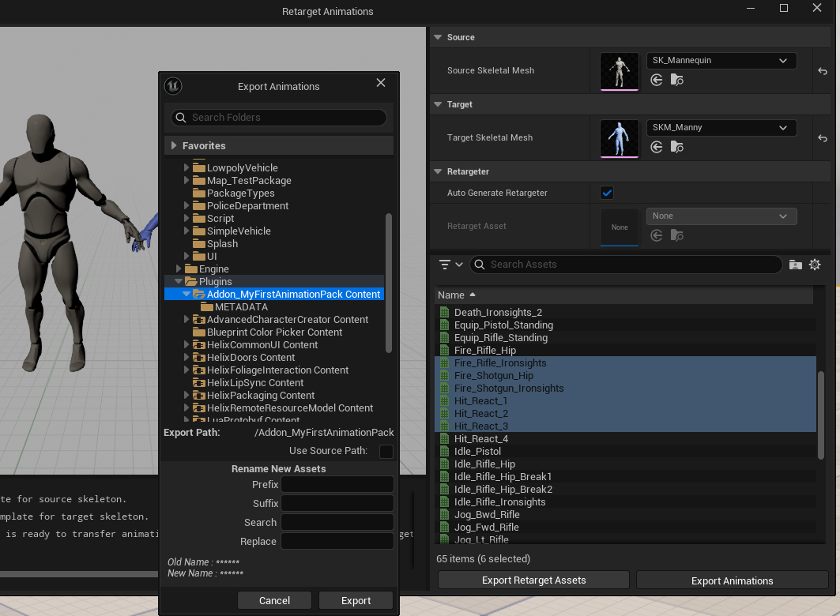Image resolution: width=840 pixels, height=616 pixels.
Task: Click the Export Retarget Assets button
Action: click(533, 580)
